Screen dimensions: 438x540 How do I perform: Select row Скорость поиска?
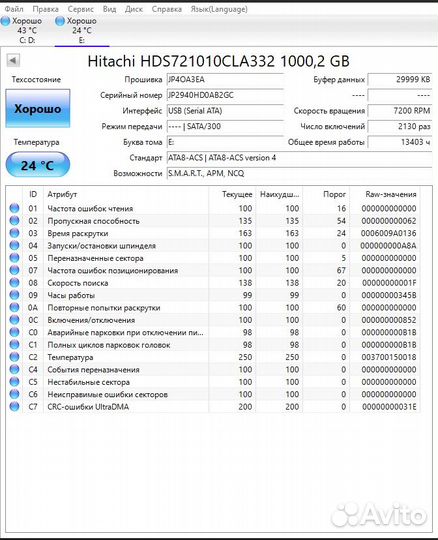point(213,283)
